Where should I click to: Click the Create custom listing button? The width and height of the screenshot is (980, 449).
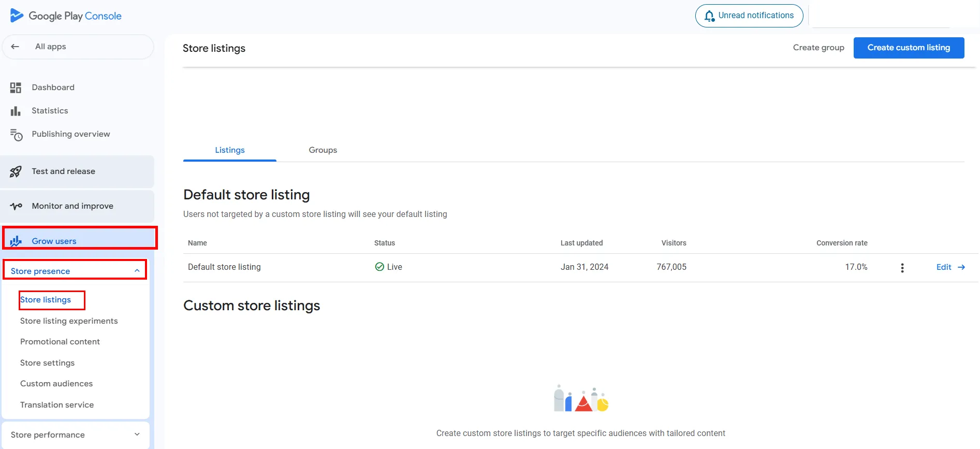[x=909, y=48]
